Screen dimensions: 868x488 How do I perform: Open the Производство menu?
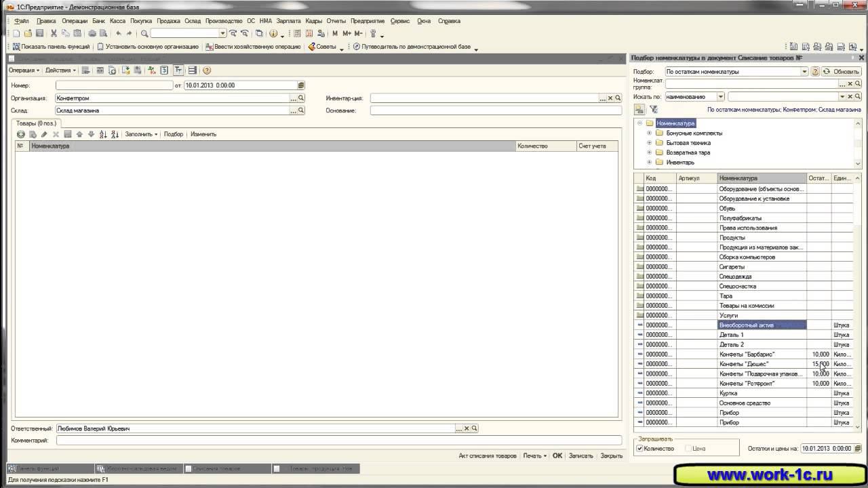coord(224,21)
